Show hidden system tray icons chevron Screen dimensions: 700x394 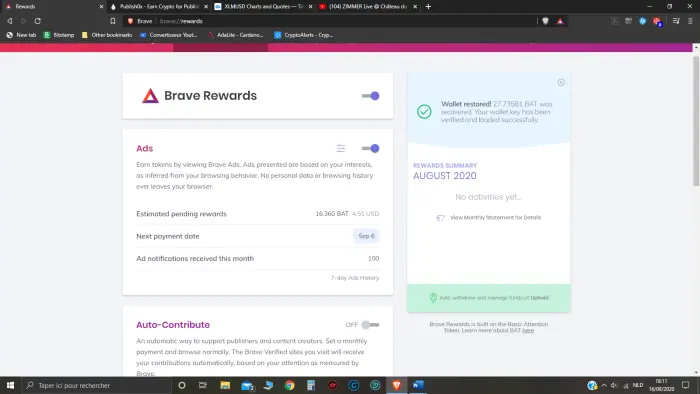[604, 385]
